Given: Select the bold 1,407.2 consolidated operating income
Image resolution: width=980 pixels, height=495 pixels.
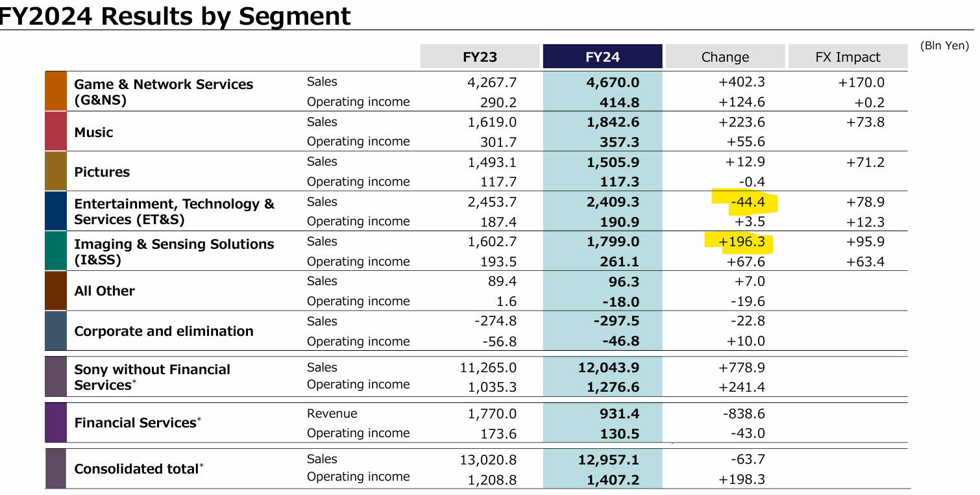Looking at the screenshot, I should [x=613, y=480].
